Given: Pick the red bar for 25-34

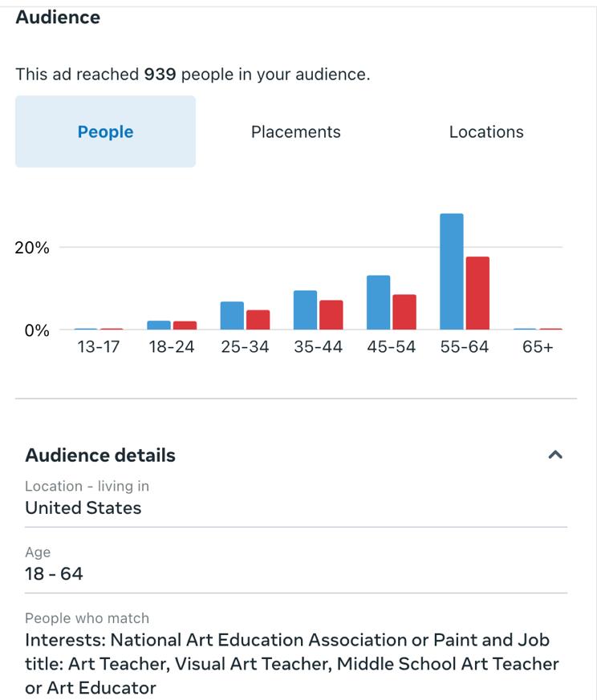Looking at the screenshot, I should point(258,320).
